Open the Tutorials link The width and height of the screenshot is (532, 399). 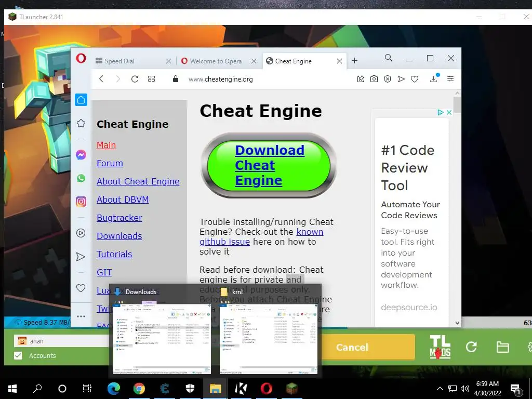[x=114, y=254]
